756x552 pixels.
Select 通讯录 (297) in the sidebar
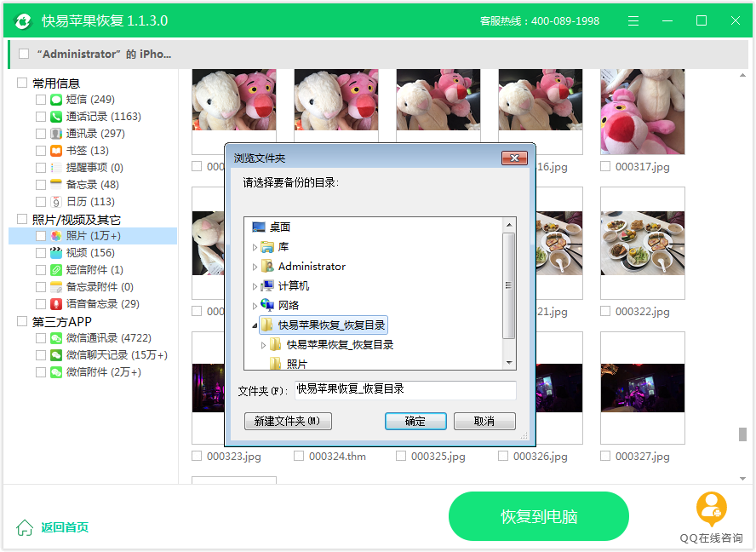tap(95, 133)
